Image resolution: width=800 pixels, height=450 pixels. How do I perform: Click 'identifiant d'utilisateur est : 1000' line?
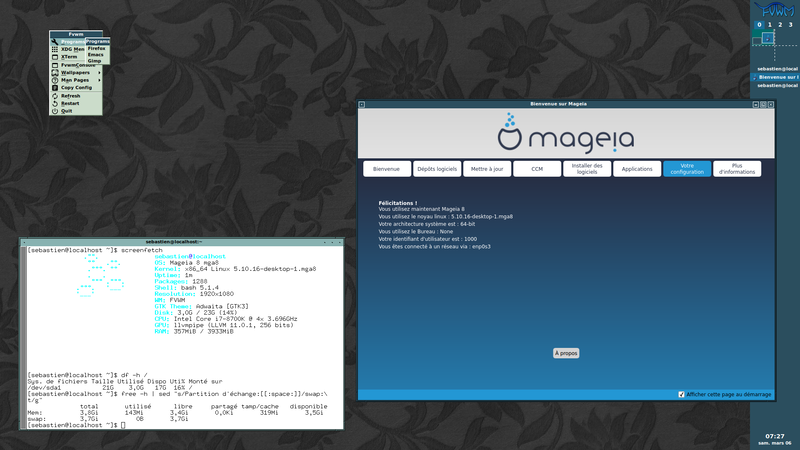tap(428, 239)
